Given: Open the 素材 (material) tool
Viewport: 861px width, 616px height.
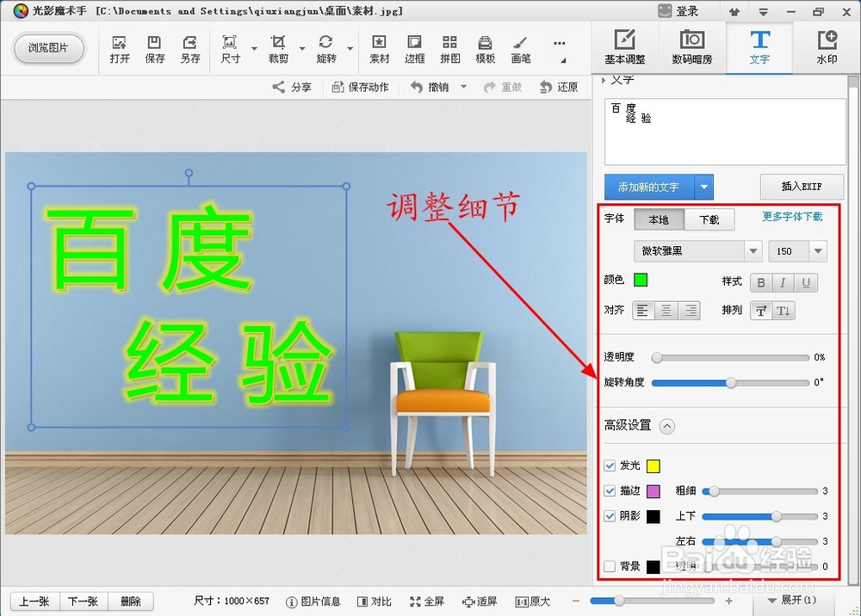Looking at the screenshot, I should [379, 49].
